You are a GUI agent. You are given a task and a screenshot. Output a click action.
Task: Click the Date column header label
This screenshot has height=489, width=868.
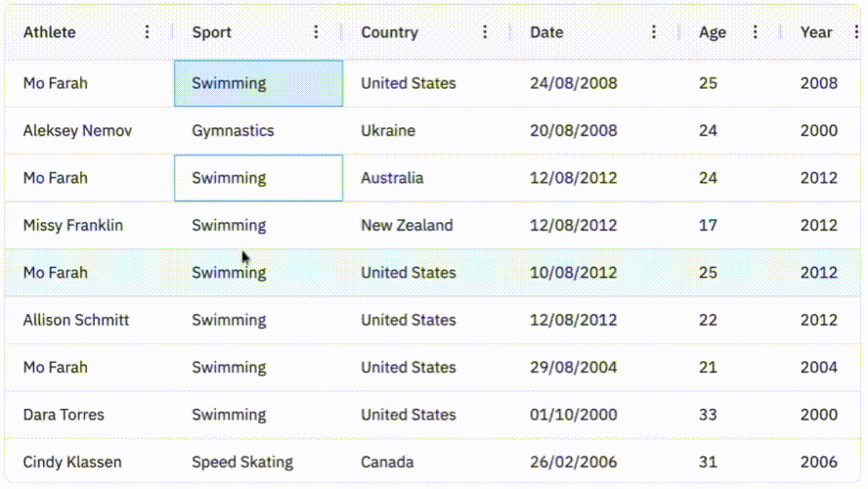click(x=546, y=32)
